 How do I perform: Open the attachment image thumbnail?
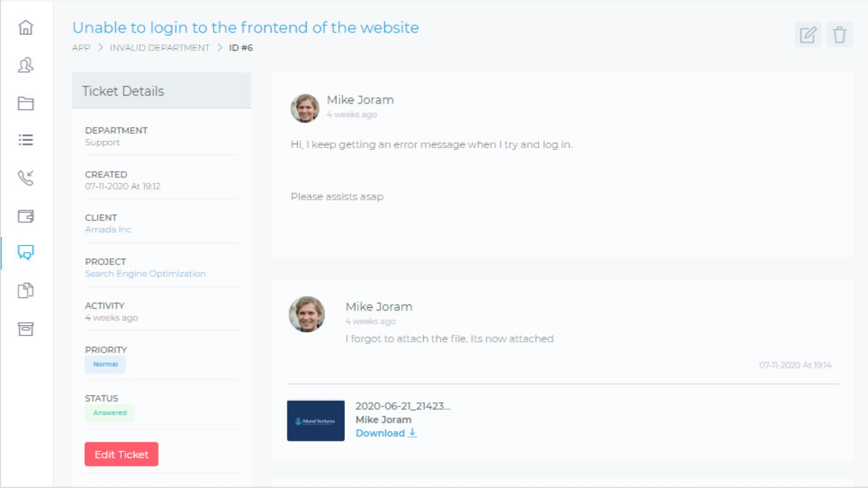tap(316, 421)
